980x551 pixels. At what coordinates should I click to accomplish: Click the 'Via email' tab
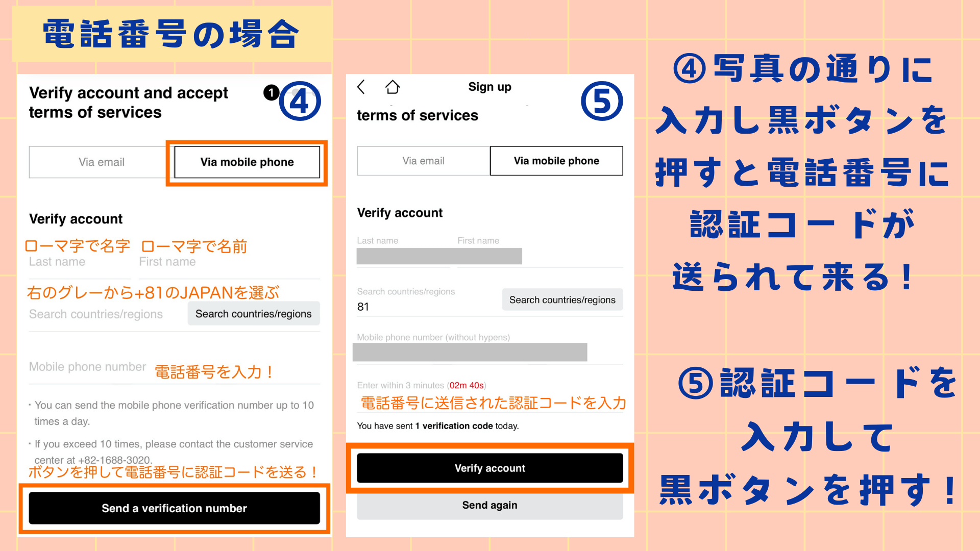point(97,162)
